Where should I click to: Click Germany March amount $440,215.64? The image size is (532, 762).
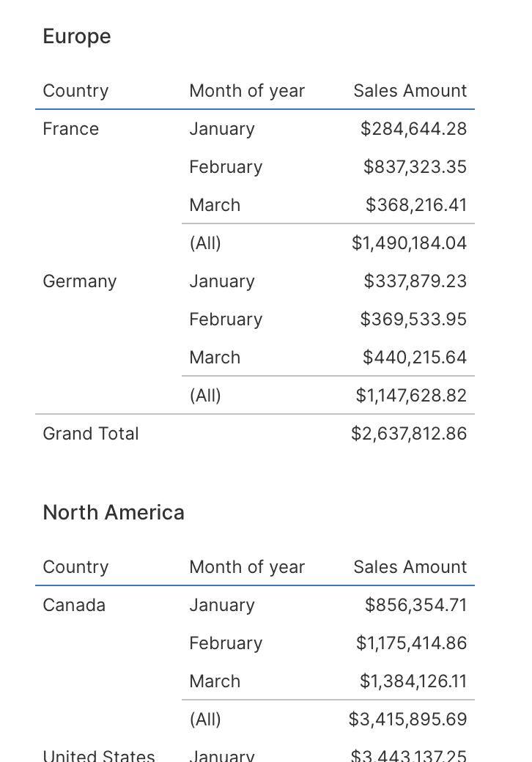(x=415, y=358)
